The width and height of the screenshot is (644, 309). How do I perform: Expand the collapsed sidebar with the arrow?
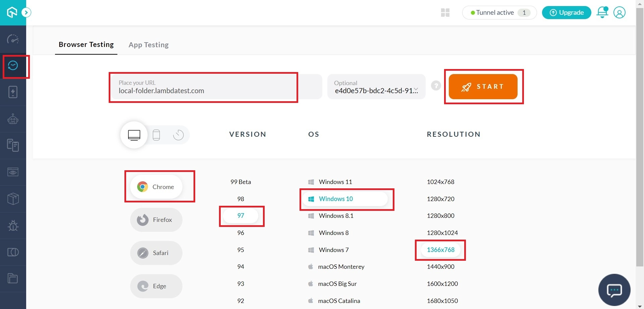pyautogui.click(x=26, y=12)
